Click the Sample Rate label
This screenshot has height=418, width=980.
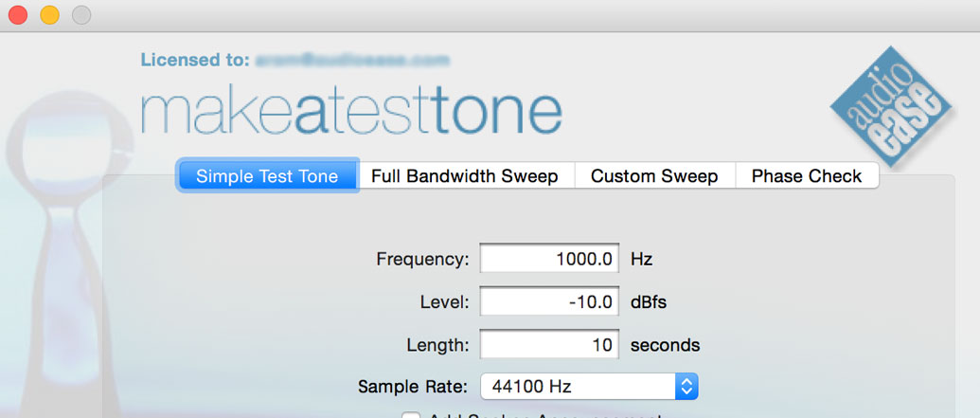(412, 387)
